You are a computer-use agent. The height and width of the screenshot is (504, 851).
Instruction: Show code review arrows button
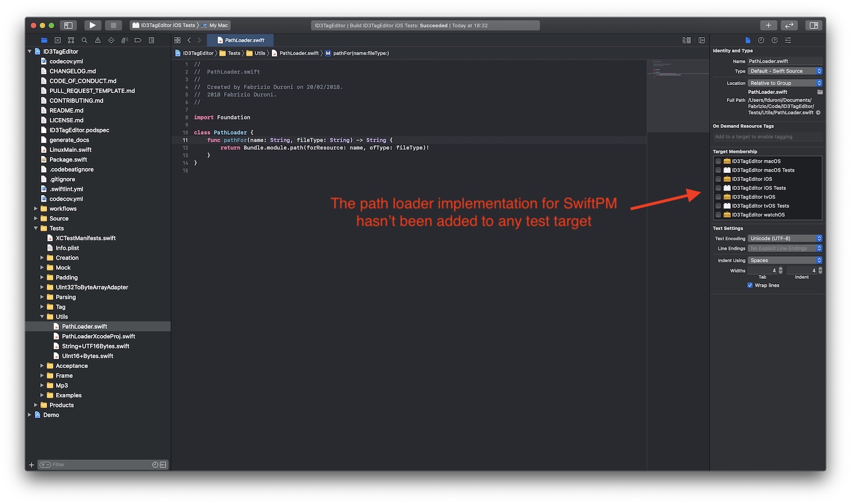[x=789, y=26]
